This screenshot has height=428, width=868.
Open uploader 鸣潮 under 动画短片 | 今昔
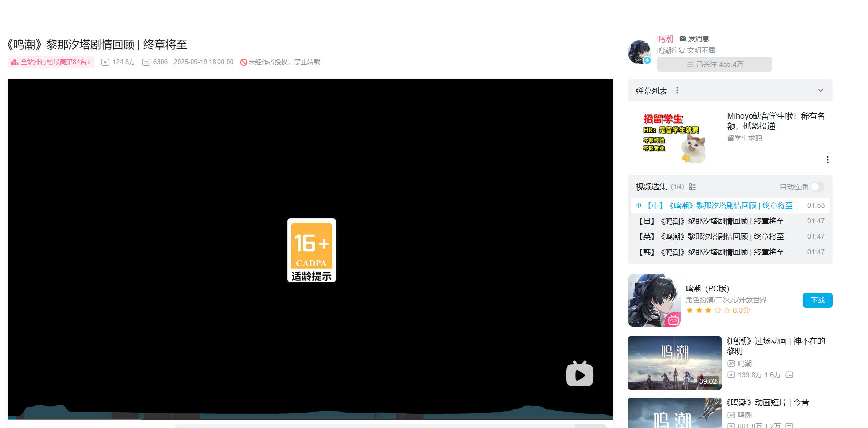pyautogui.click(x=745, y=415)
